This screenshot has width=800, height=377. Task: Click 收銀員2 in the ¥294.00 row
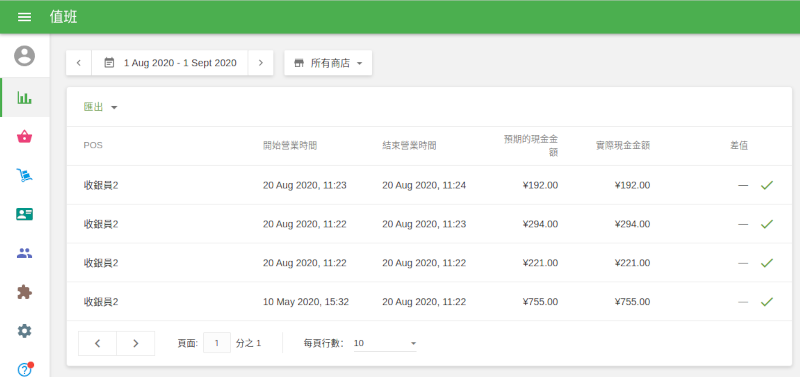tap(101, 224)
